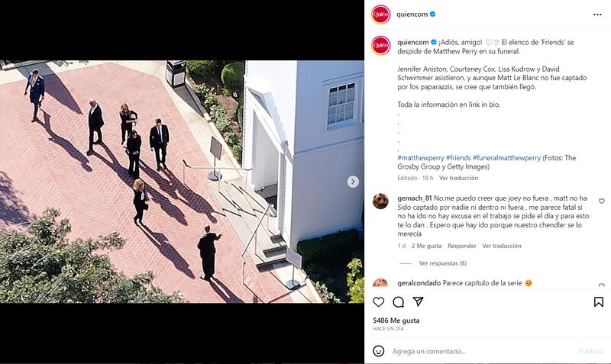The height and width of the screenshot is (364, 611).
Task: Open comments with the speech bubble icon
Action: point(398,301)
